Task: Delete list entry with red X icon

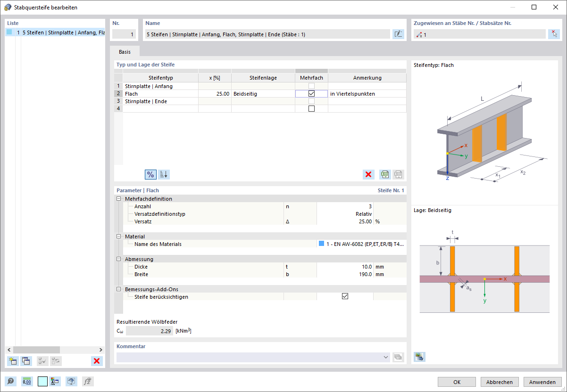Action: [x=97, y=361]
